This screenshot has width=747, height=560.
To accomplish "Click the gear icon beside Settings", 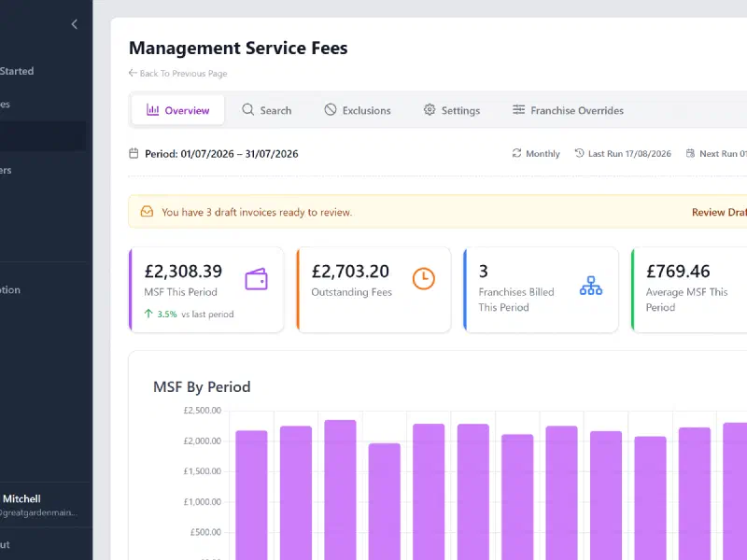I will pyautogui.click(x=430, y=109).
